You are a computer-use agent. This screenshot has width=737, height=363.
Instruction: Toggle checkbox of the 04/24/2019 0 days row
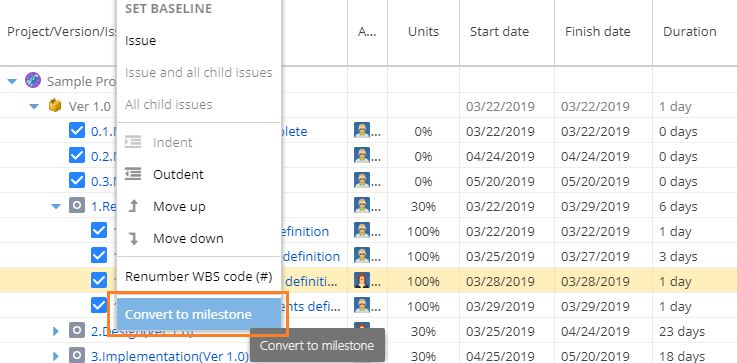click(77, 156)
